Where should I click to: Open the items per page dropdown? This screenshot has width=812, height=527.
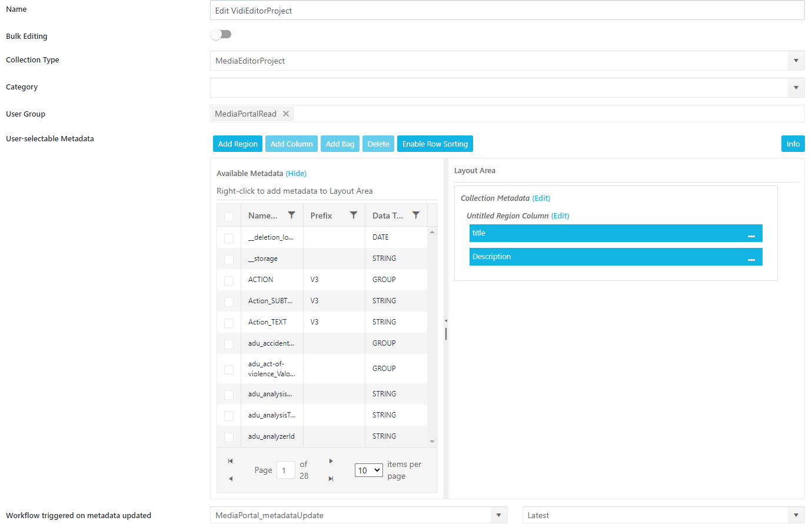click(x=368, y=470)
